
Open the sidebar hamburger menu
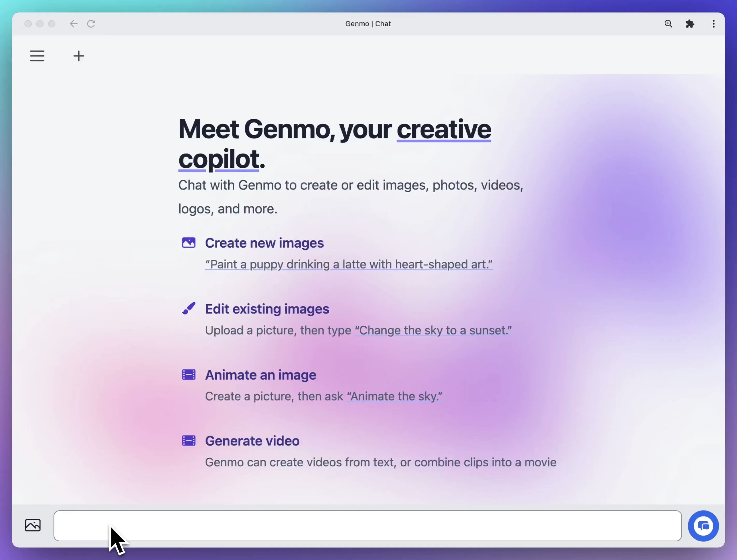(x=37, y=56)
